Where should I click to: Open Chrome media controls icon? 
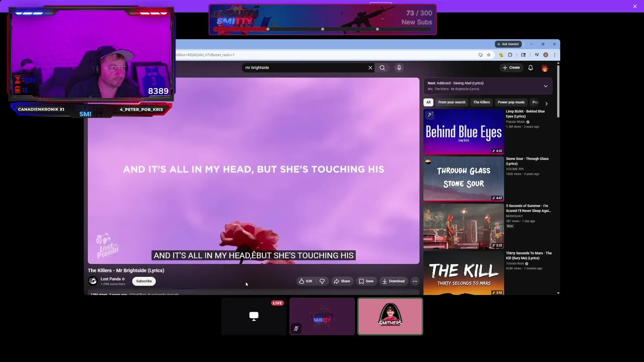pos(537,55)
